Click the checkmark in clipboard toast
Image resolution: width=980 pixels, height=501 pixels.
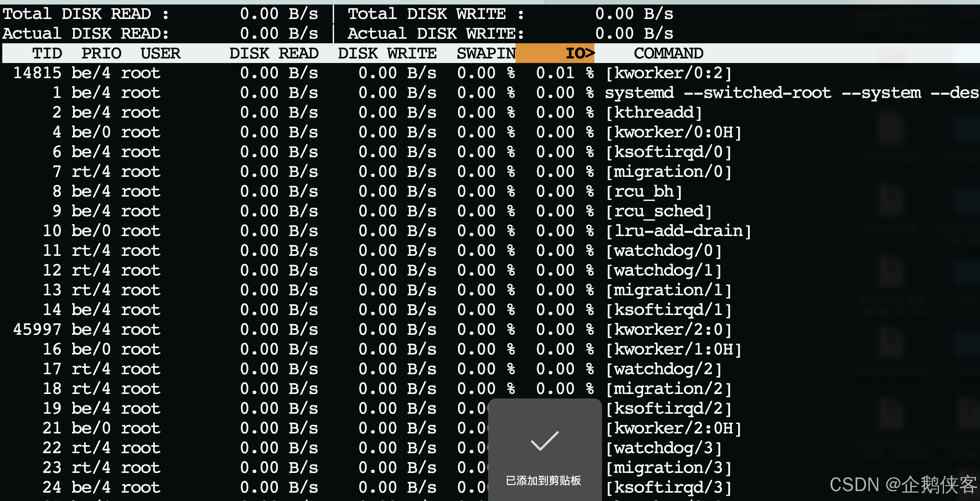(544, 441)
